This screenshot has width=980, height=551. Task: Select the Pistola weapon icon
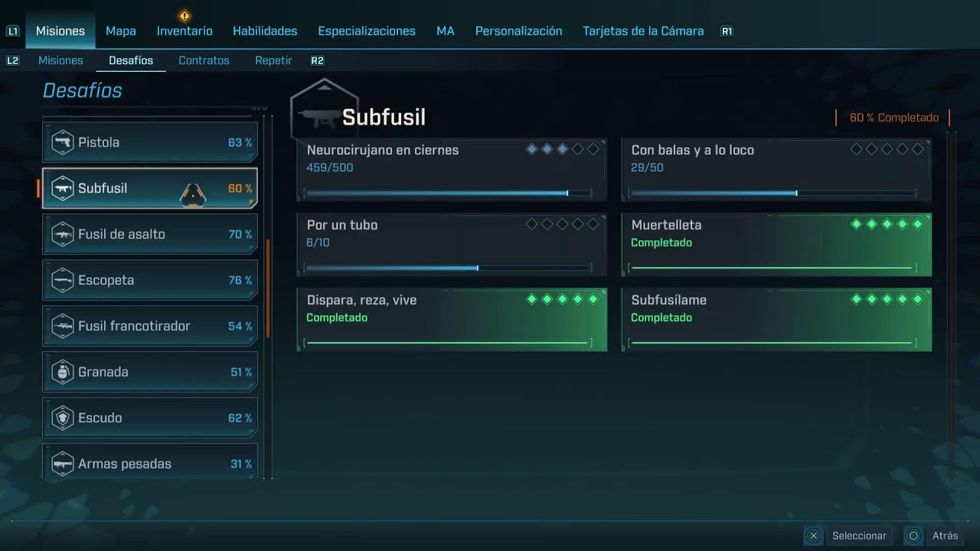click(x=62, y=142)
